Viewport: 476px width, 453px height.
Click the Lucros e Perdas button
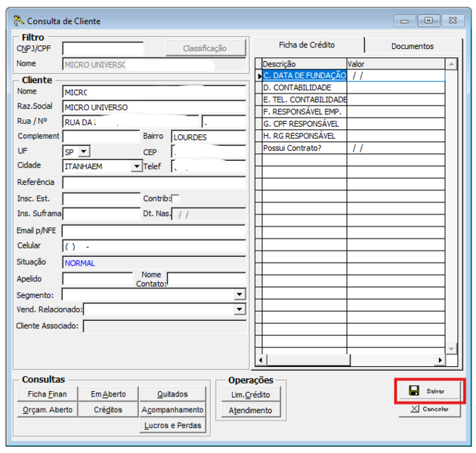[172, 425]
